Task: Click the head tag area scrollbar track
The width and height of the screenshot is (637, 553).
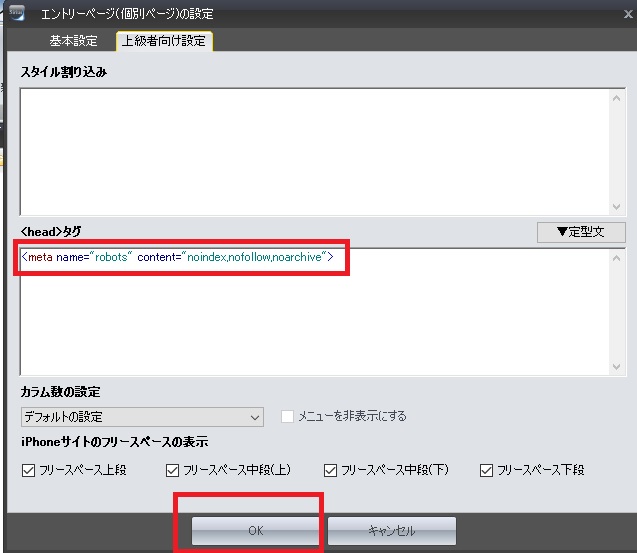Action: (618, 312)
